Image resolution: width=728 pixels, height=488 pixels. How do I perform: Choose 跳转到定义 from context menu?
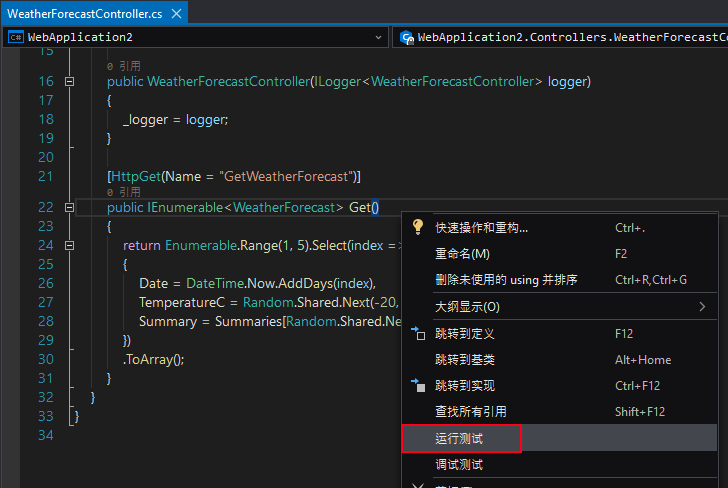click(x=559, y=333)
